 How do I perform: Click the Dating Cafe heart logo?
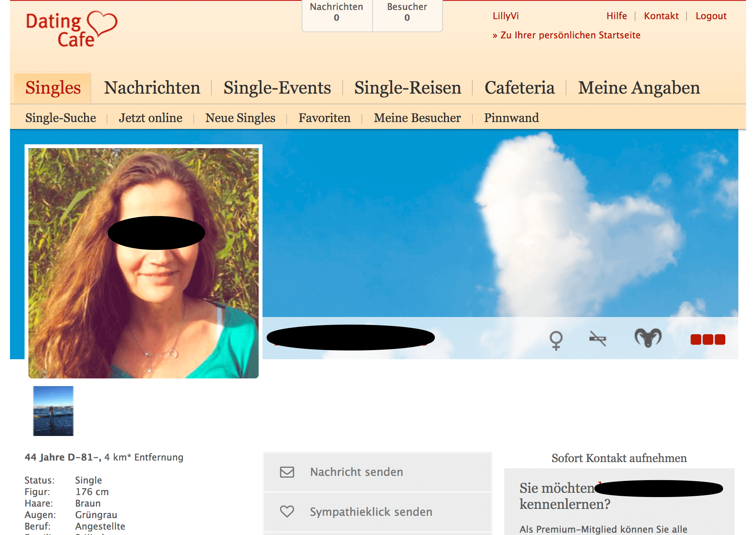(71, 30)
